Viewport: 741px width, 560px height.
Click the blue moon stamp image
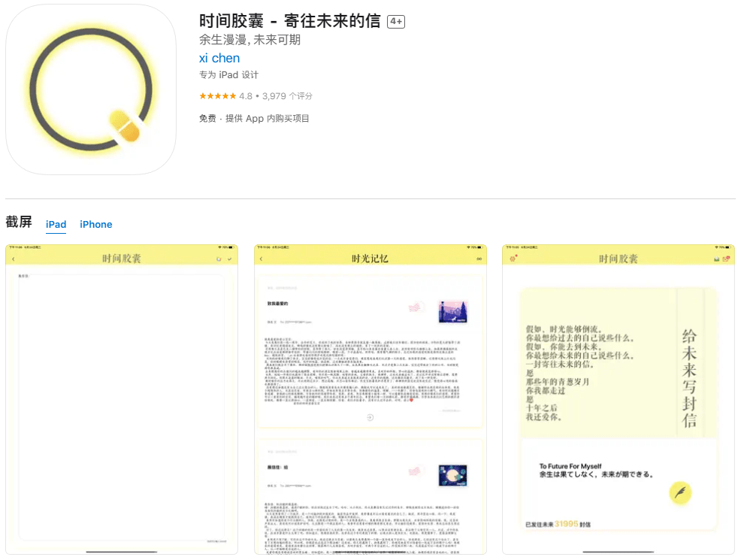coord(452,475)
